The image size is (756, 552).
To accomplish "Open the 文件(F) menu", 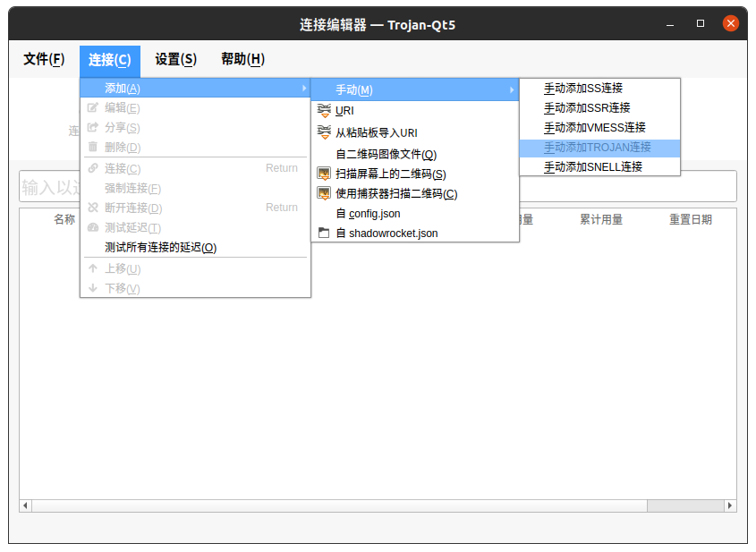I will coord(44,59).
